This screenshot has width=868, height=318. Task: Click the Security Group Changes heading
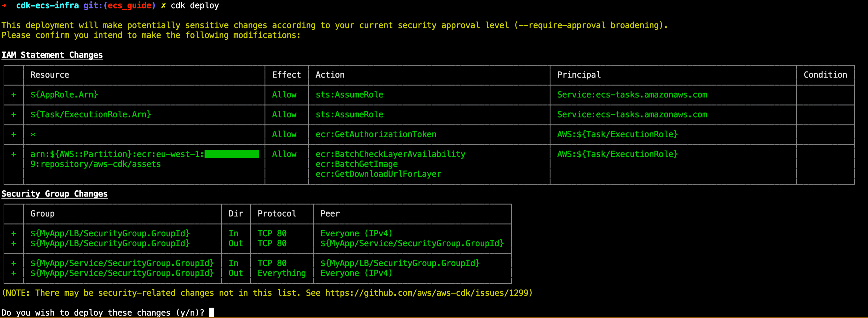coord(55,194)
